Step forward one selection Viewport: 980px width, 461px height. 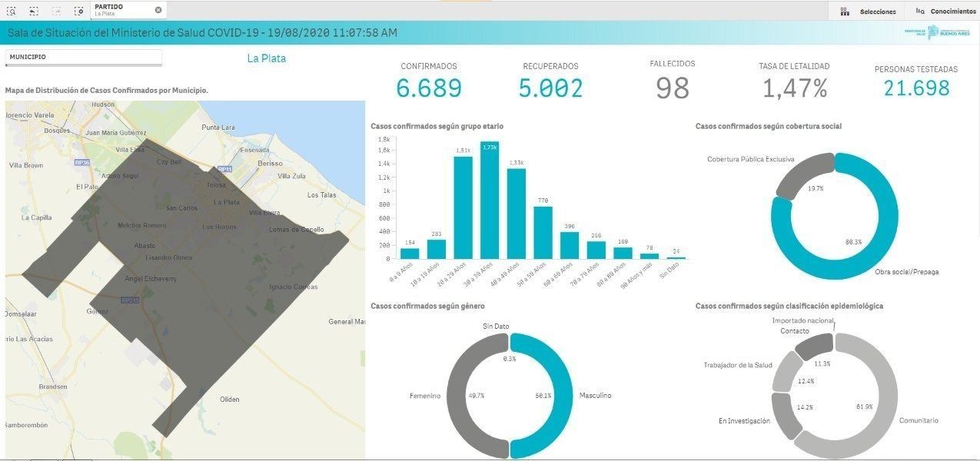pyautogui.click(x=56, y=11)
